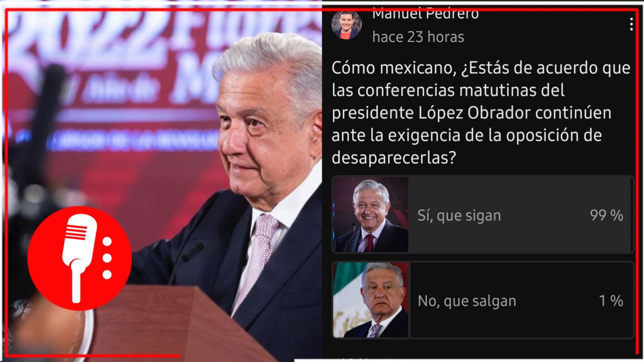This screenshot has height=362, width=644.
Task: Click the "hace 23 horas" timestamp
Action: click(x=418, y=37)
